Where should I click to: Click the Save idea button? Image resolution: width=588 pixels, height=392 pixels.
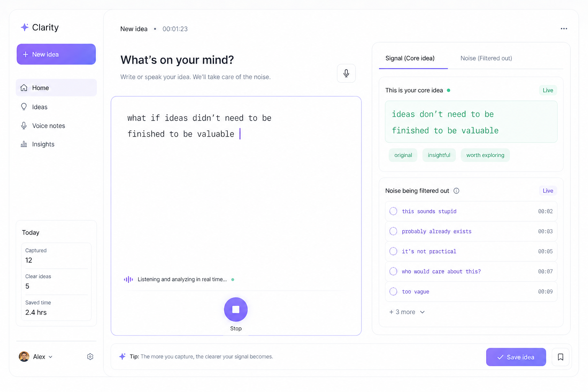[516, 357]
